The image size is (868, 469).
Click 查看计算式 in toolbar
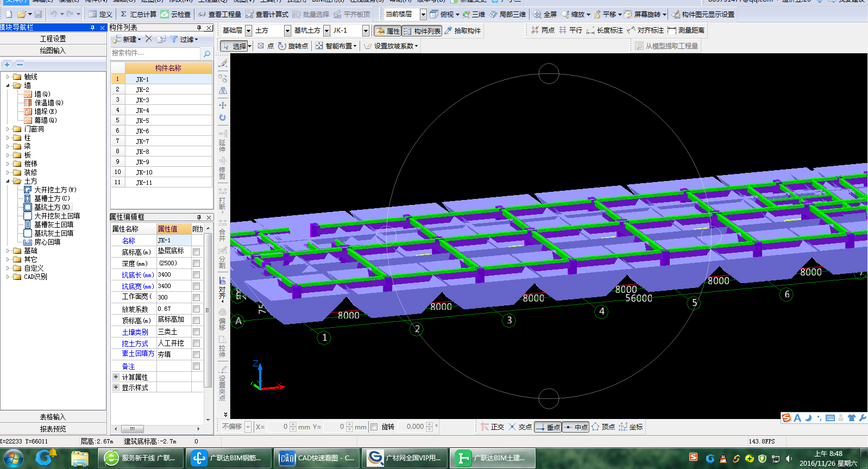[267, 14]
